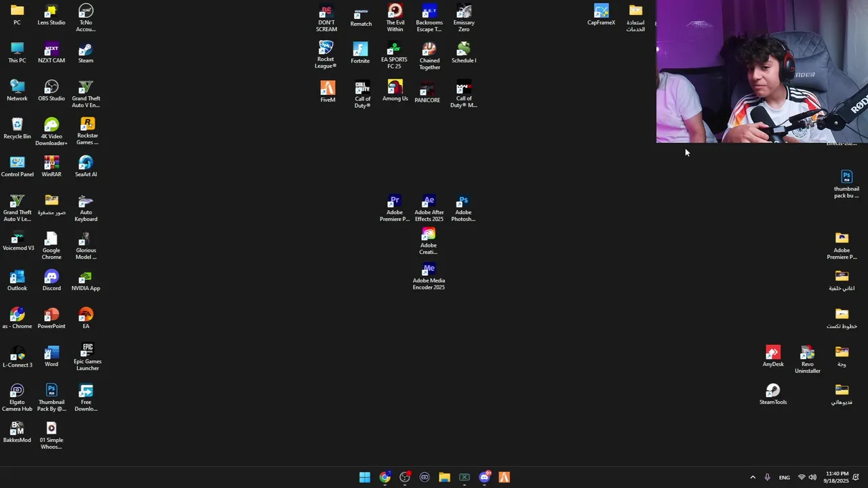
Task: Select the Chained Together game icon
Action: 429,56
